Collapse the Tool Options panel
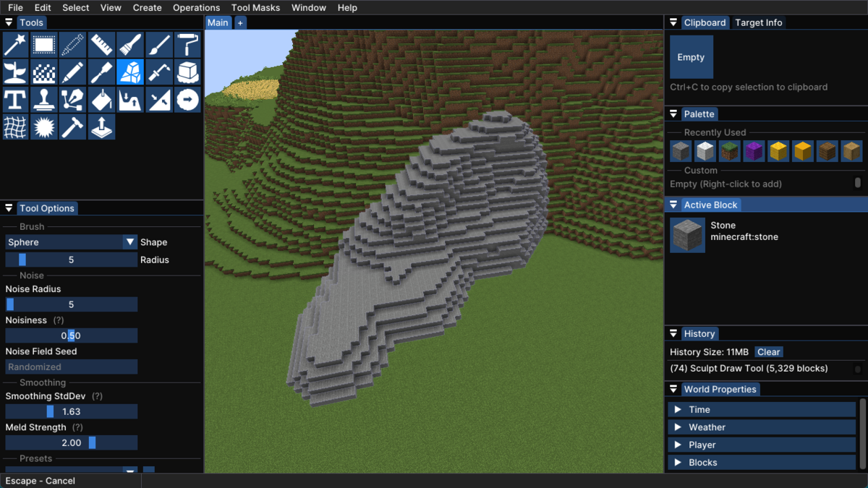 [8, 207]
